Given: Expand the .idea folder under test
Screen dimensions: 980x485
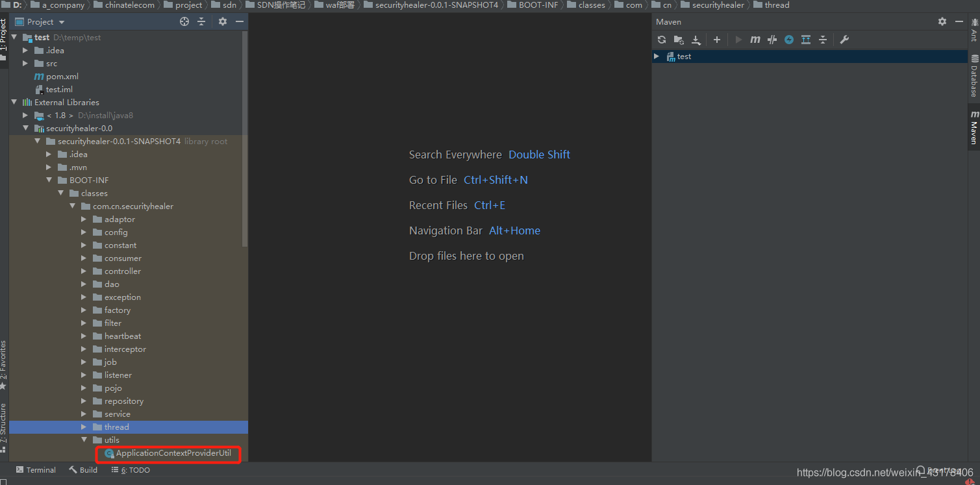Looking at the screenshot, I should [26, 50].
